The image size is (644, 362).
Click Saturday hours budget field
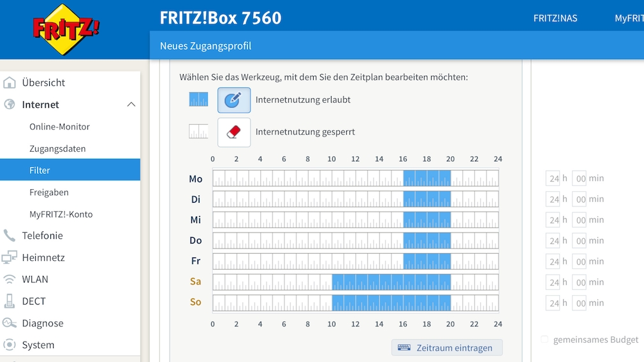point(553,282)
